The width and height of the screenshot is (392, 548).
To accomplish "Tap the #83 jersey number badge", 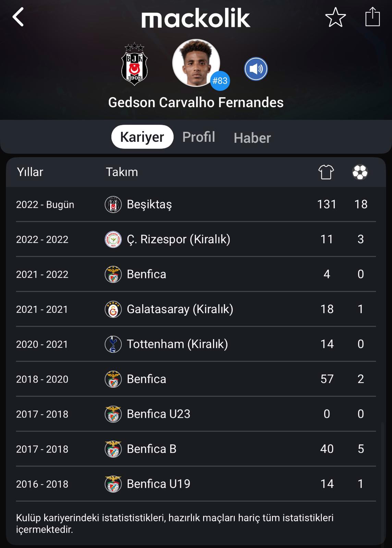I will click(x=220, y=81).
